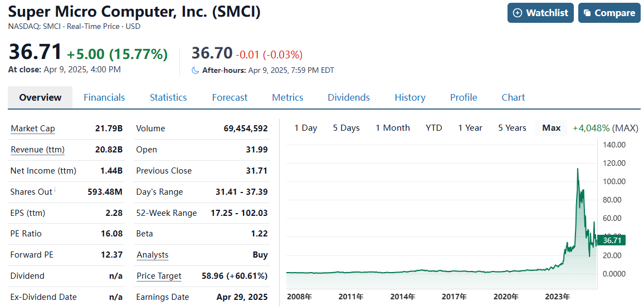Open the Revenue (ttm) link
This screenshot has height=306, width=644.
coord(38,150)
